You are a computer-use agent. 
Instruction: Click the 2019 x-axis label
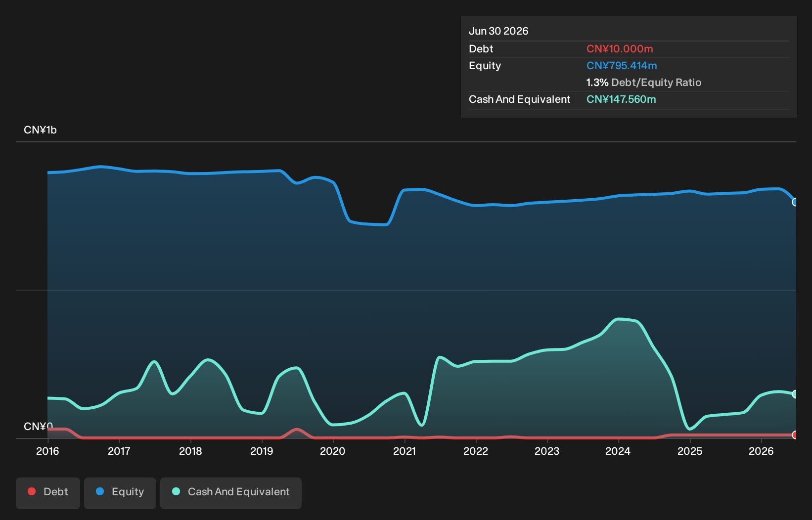262,451
